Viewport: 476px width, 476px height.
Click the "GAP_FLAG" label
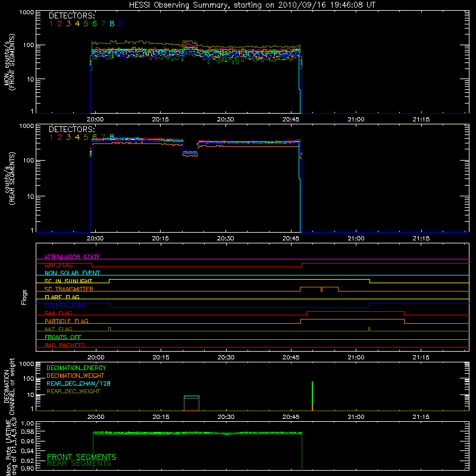click(x=58, y=265)
